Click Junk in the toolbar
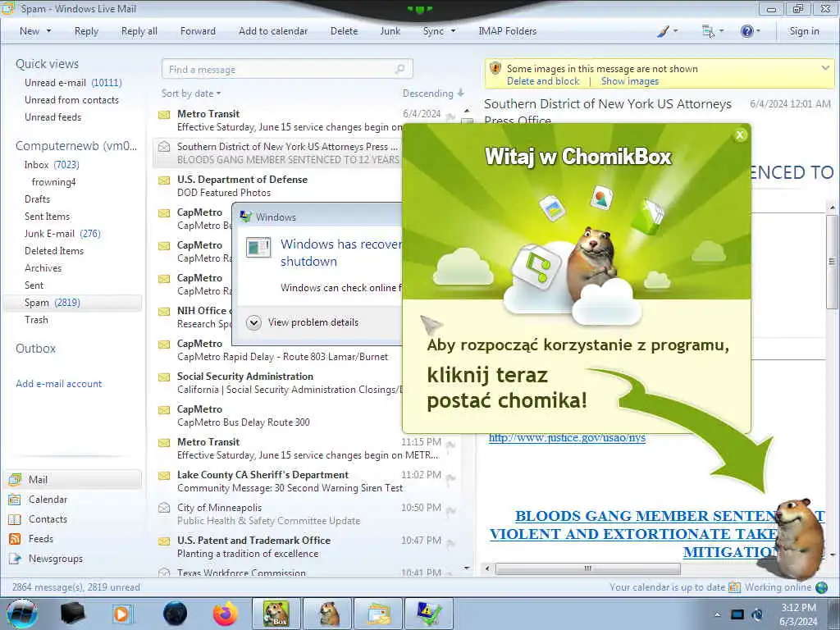This screenshot has height=630, width=840. pos(390,31)
